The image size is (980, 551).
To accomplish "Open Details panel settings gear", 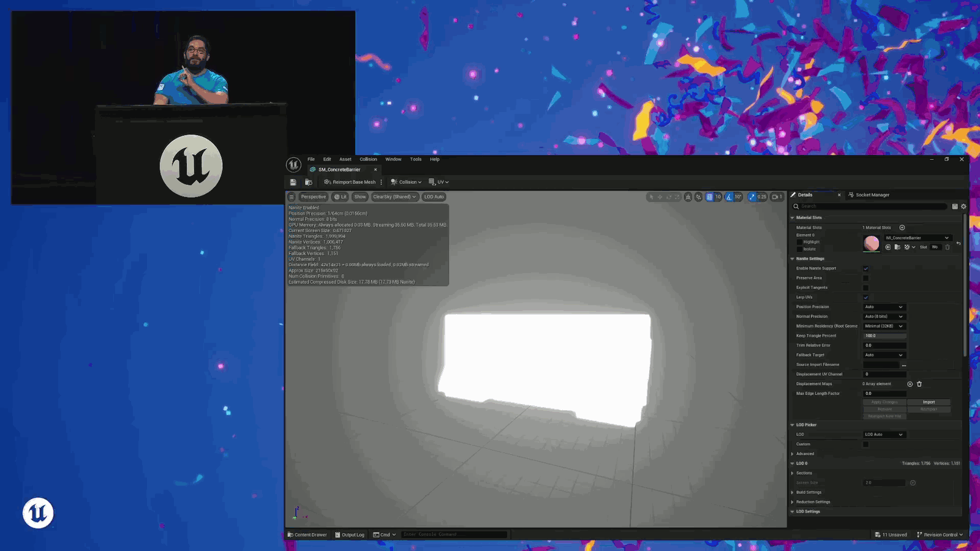I will coord(963,206).
